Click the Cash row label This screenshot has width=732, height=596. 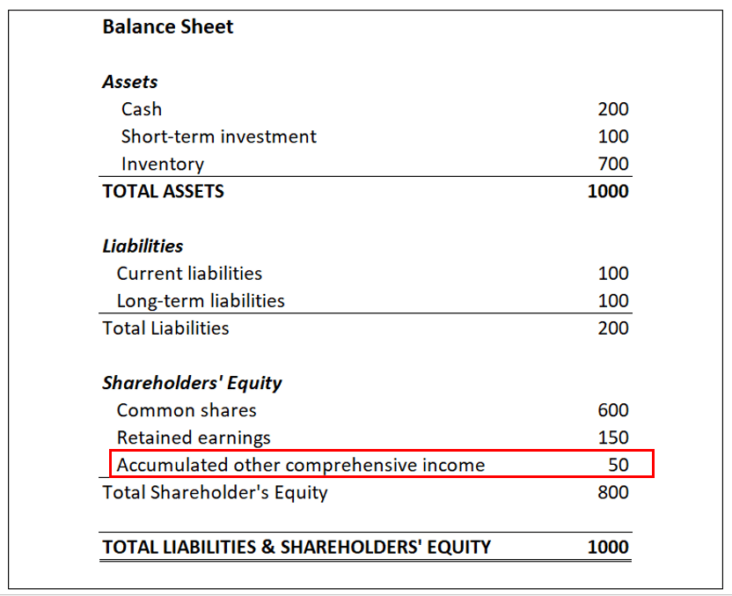pos(141,109)
